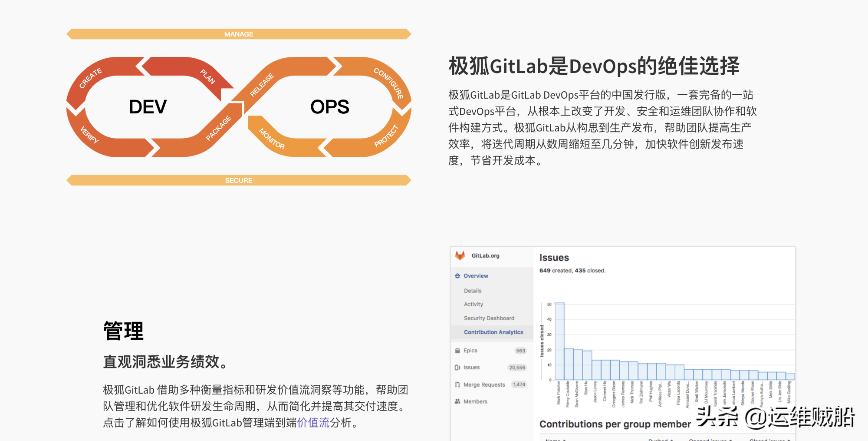Click the Merge Requests icon
The width and height of the screenshot is (868, 441).
click(457, 385)
